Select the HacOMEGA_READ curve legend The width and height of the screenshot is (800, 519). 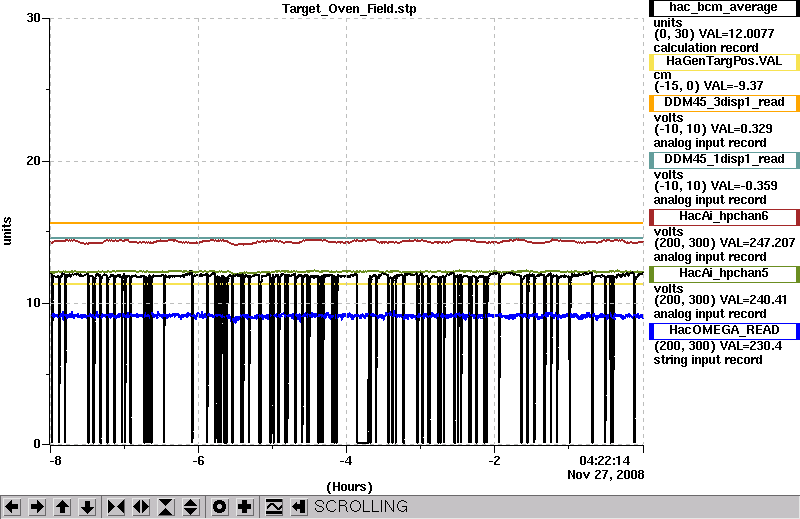coord(723,331)
